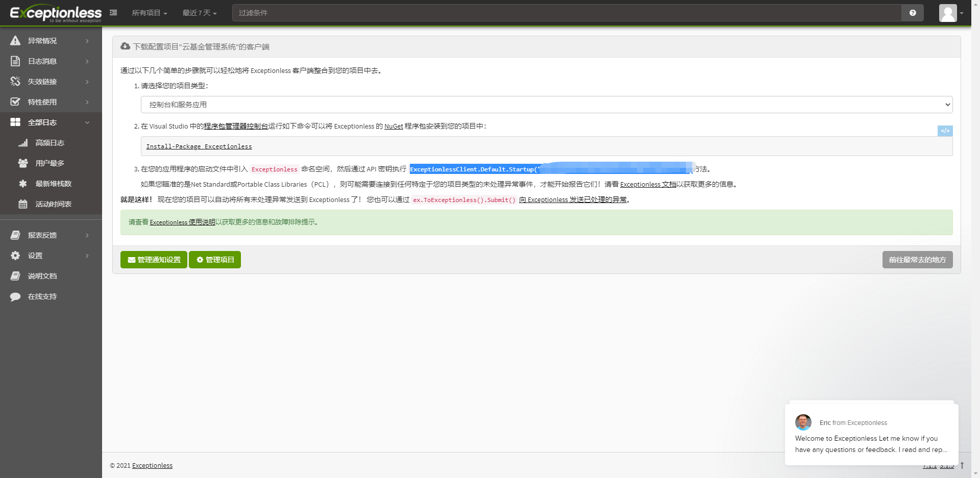
Task: Click the 前往最常去的地方 button
Action: [917, 260]
